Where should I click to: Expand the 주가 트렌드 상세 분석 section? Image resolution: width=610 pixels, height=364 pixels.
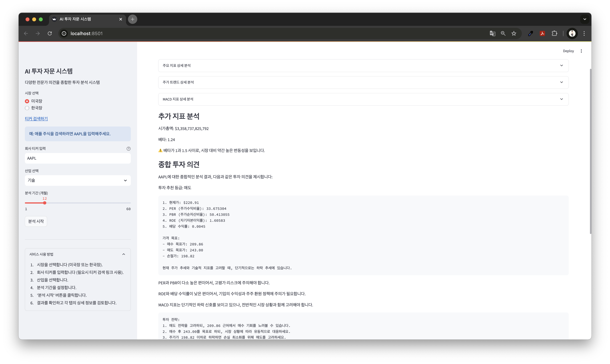click(363, 82)
